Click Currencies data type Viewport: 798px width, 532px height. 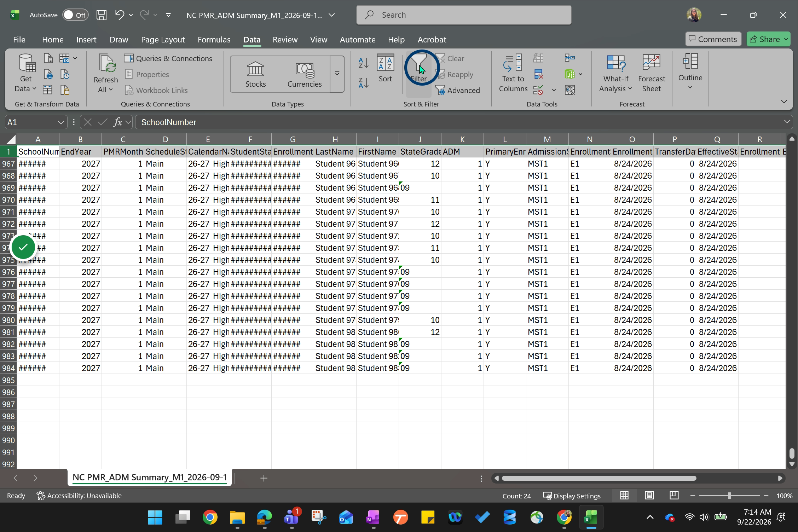coord(304,74)
